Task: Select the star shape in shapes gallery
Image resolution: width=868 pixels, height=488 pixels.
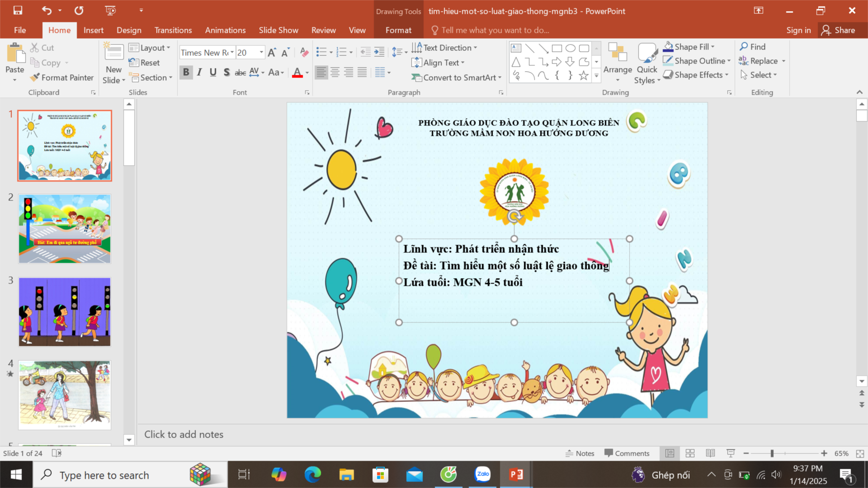Action: [583, 75]
